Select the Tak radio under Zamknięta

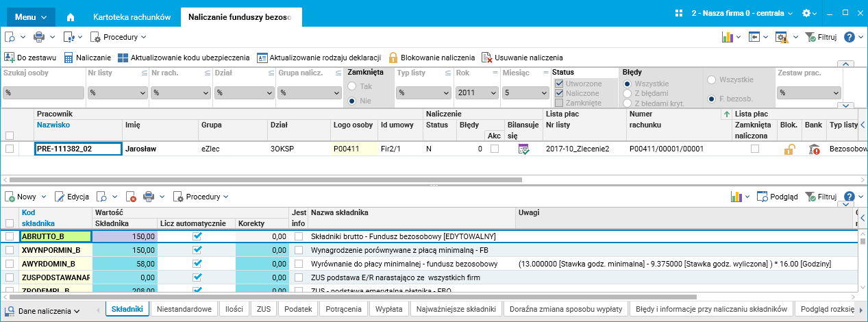click(352, 87)
